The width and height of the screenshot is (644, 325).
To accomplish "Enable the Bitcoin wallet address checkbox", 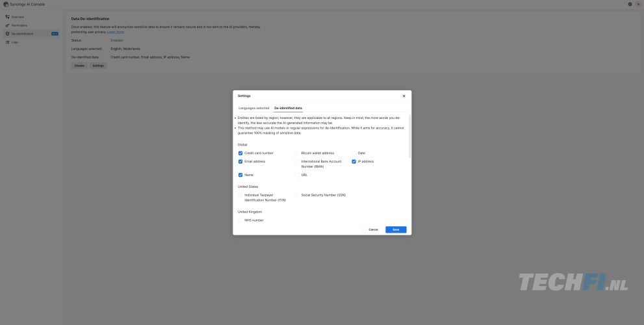I will pyautogui.click(x=298, y=153).
